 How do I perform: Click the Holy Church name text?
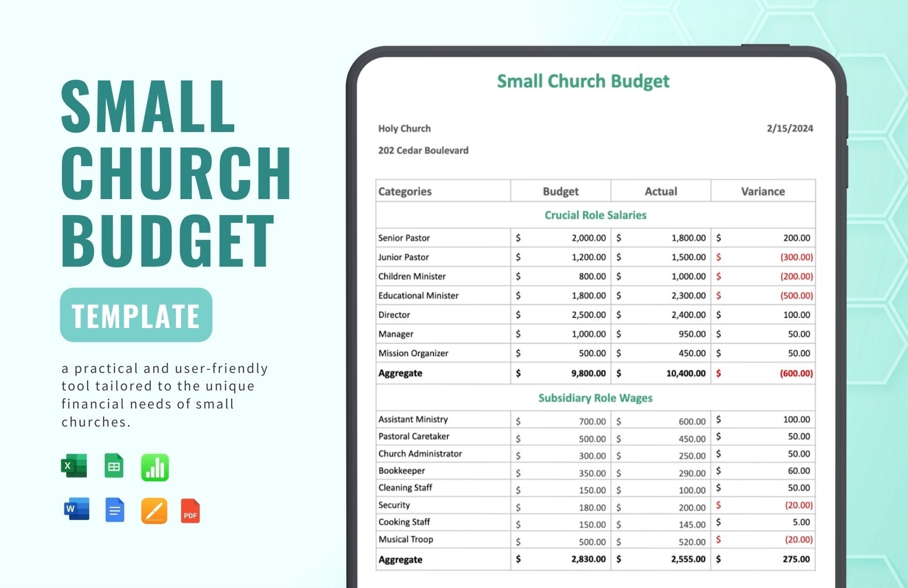pos(404,128)
